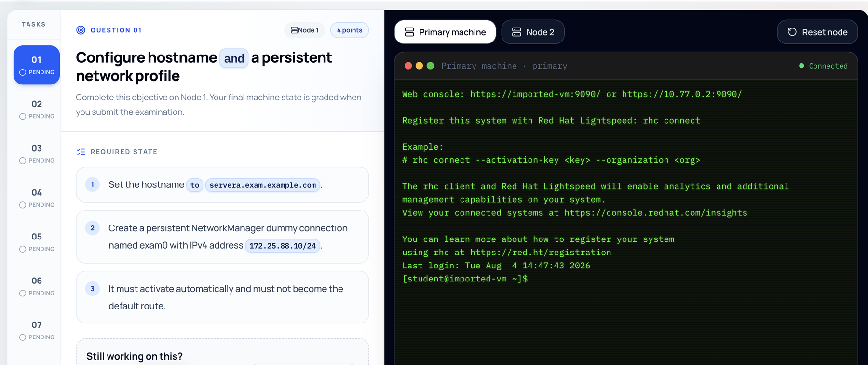Click the servera.exam.example.com hostname code chip
This screenshot has height=365, width=868.
(x=263, y=185)
